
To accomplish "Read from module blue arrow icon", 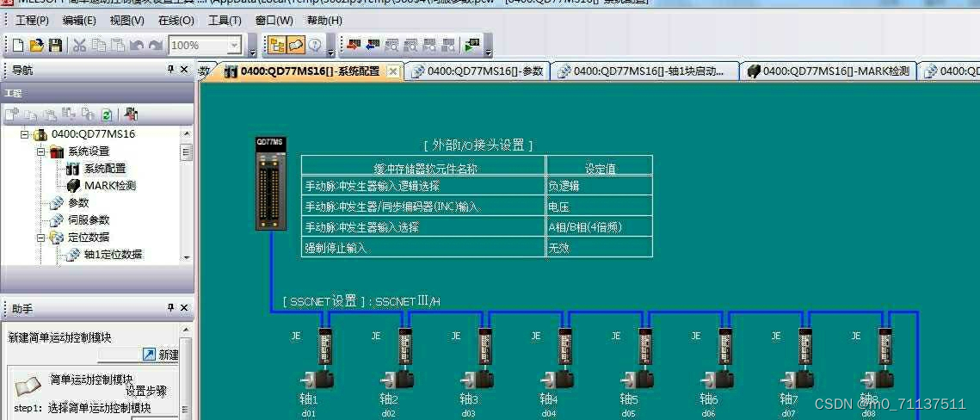I will pyautogui.click(x=373, y=45).
